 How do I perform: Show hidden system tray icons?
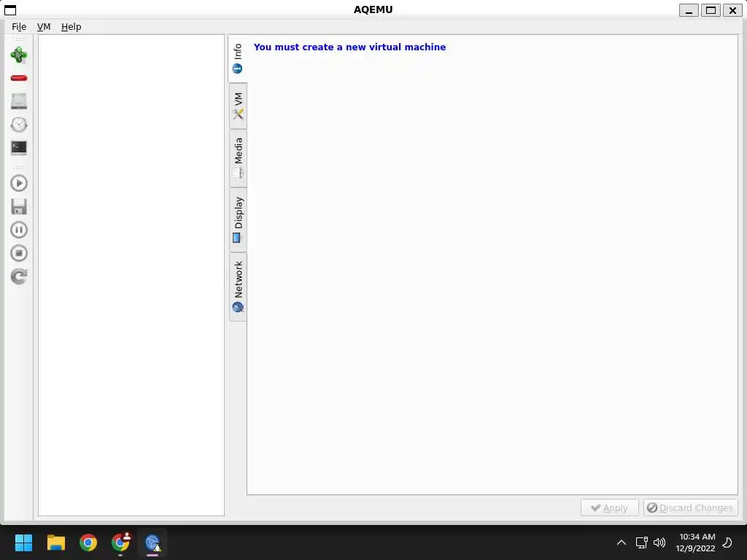coord(622,542)
